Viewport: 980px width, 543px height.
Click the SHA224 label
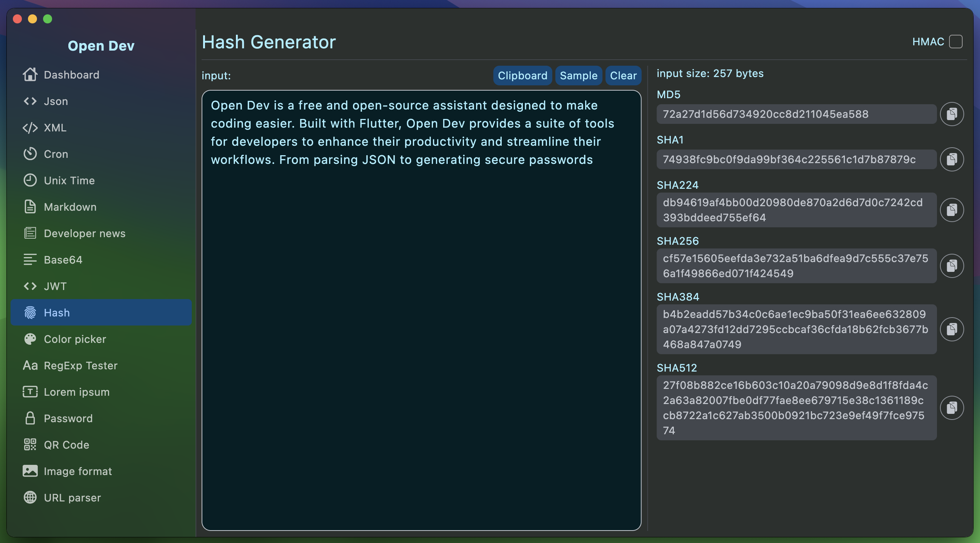point(678,185)
